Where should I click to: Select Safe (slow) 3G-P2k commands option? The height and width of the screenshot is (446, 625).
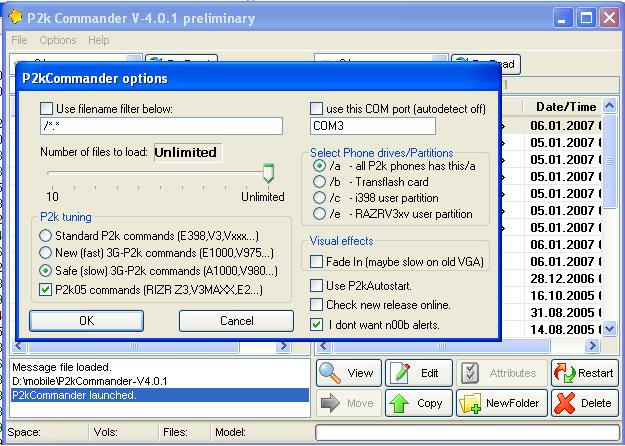click(45, 271)
